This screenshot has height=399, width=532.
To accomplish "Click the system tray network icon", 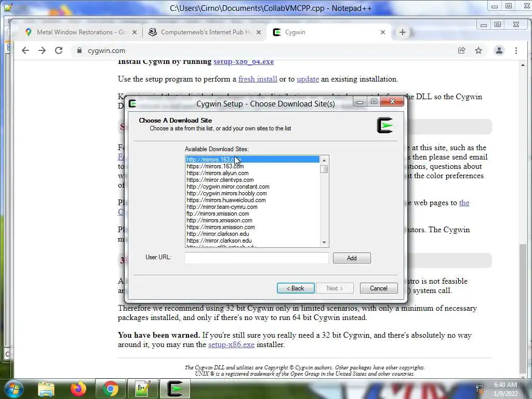I will (480, 389).
